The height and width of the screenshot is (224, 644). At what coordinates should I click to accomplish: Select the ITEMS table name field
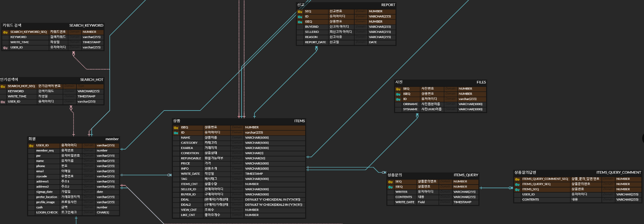click(299, 121)
